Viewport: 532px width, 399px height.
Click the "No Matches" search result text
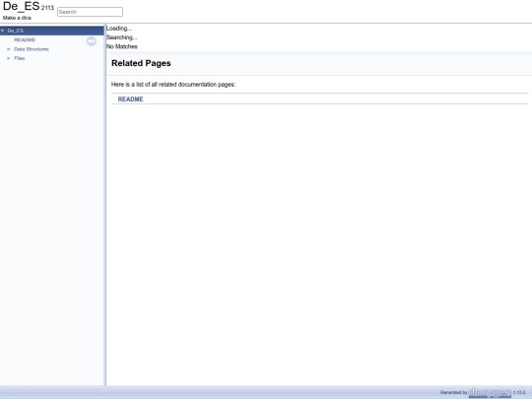(x=122, y=46)
